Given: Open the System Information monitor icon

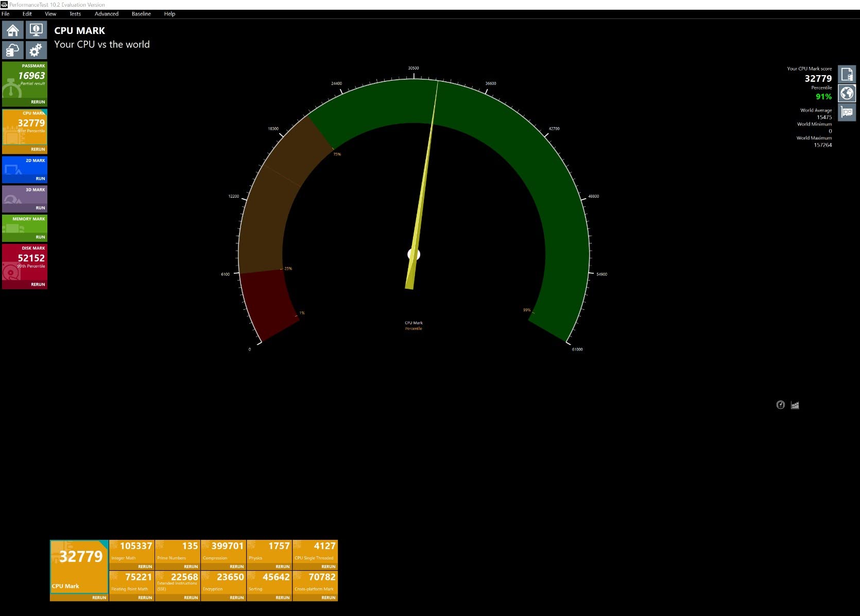Looking at the screenshot, I should tap(36, 30).
